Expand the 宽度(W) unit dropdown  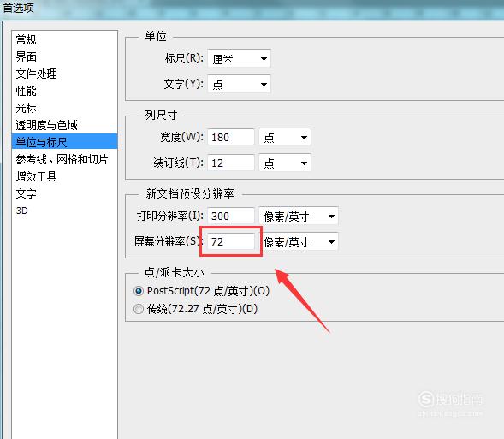click(x=285, y=137)
